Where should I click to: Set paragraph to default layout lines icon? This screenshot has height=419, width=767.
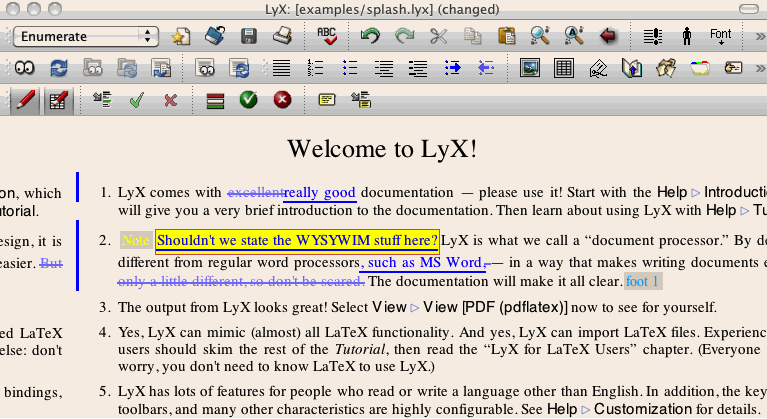pos(281,68)
